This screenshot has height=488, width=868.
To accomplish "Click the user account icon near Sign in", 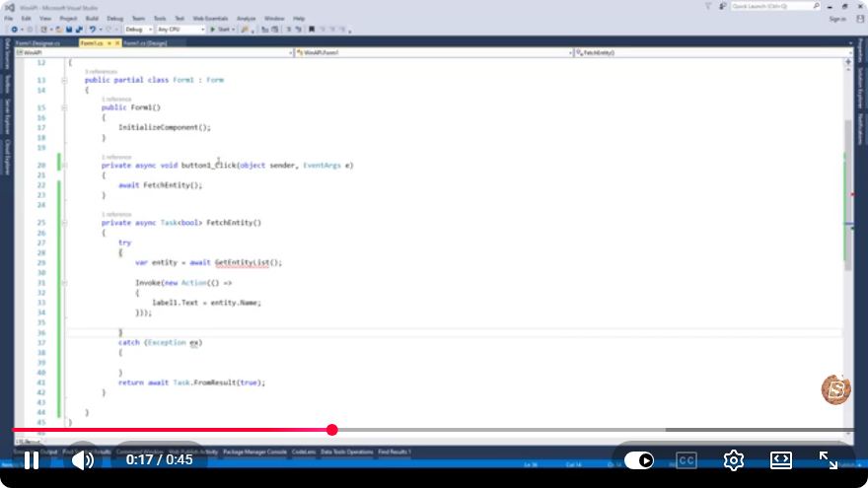I will [x=860, y=19].
